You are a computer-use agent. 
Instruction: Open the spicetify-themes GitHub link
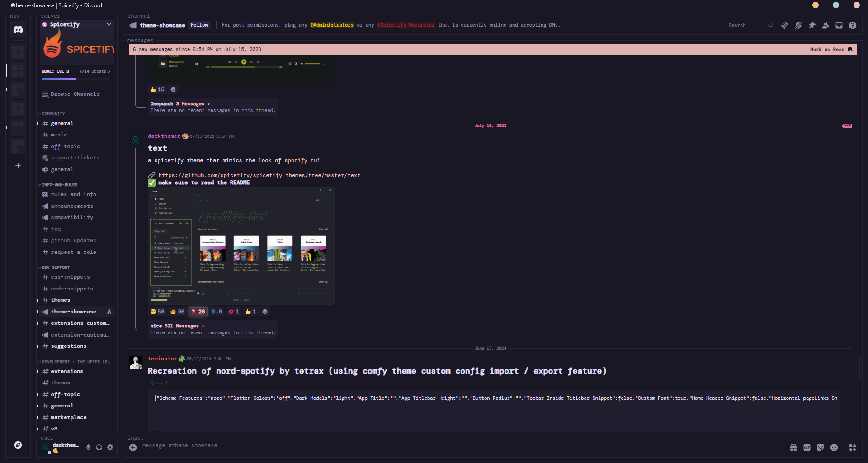[x=259, y=175]
